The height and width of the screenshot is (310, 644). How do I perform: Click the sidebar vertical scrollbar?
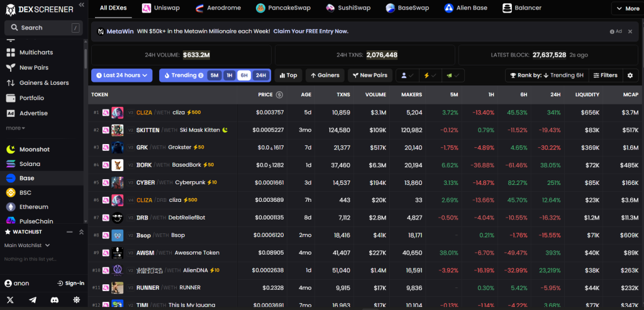click(x=86, y=59)
